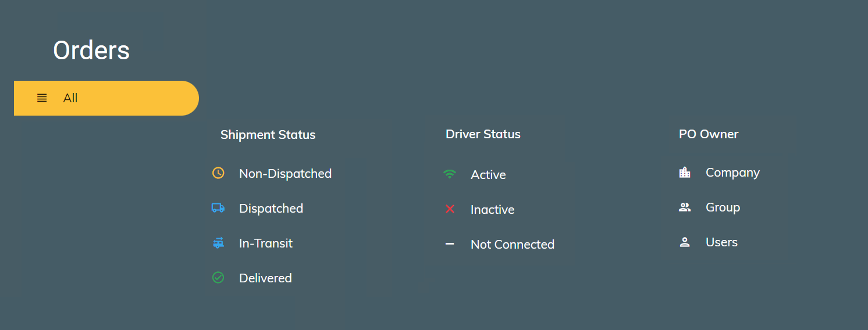The height and width of the screenshot is (330, 868).
Task: Choose the Dispatched shipment filter
Action: click(271, 208)
